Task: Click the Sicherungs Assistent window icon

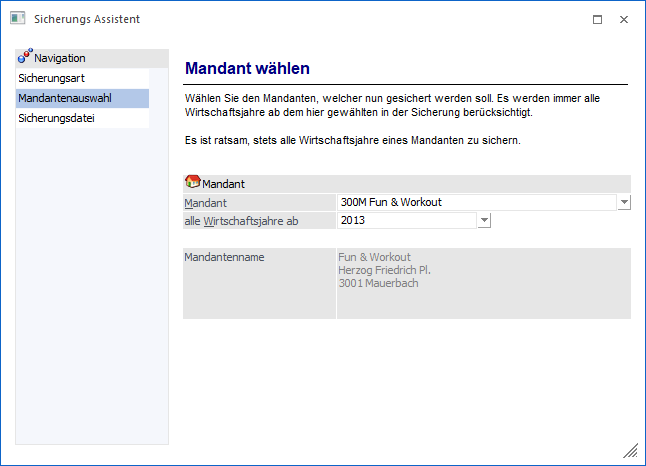Action: click(x=17, y=18)
